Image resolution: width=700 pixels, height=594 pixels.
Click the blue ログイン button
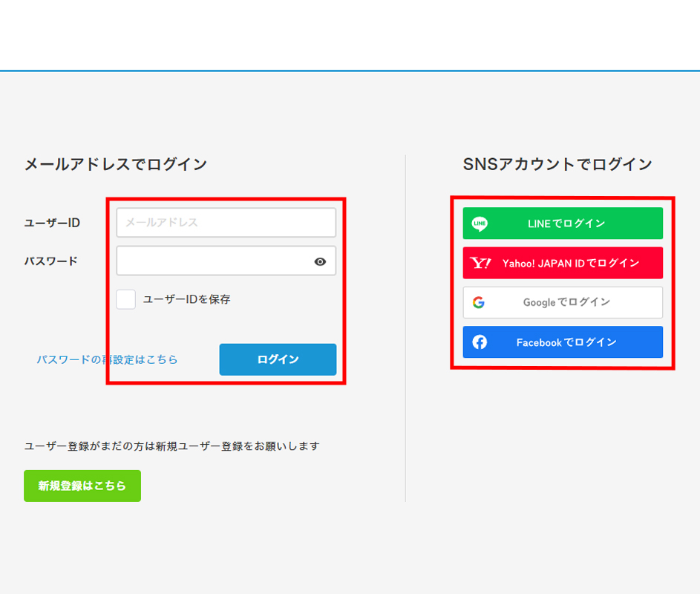pyautogui.click(x=278, y=359)
